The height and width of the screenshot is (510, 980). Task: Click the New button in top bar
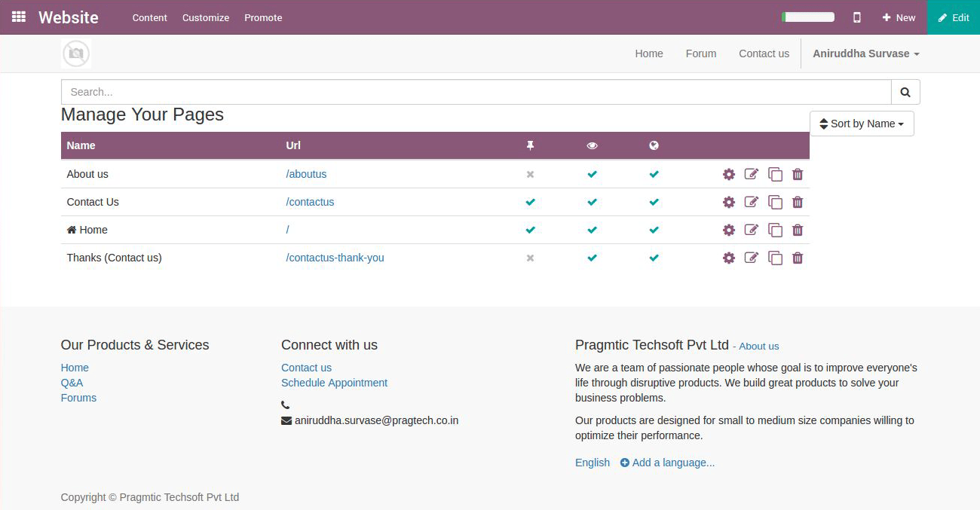[x=899, y=17]
